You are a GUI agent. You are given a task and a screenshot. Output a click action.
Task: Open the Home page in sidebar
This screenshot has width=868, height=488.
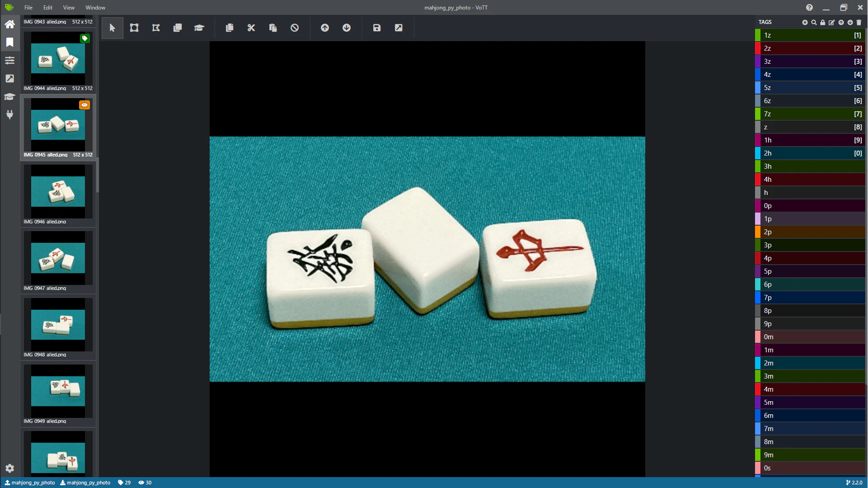click(x=9, y=24)
